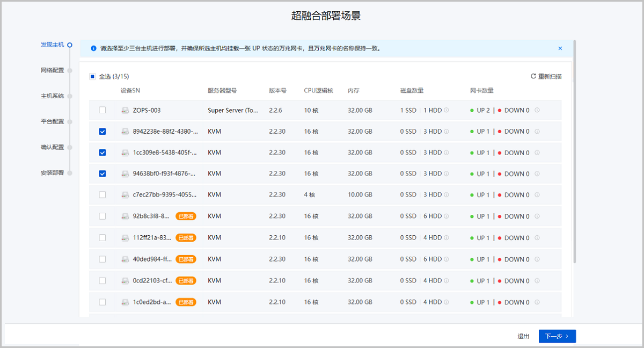The width and height of the screenshot is (644, 348).
Task: Click the blue info icon in banner
Action: [x=93, y=48]
